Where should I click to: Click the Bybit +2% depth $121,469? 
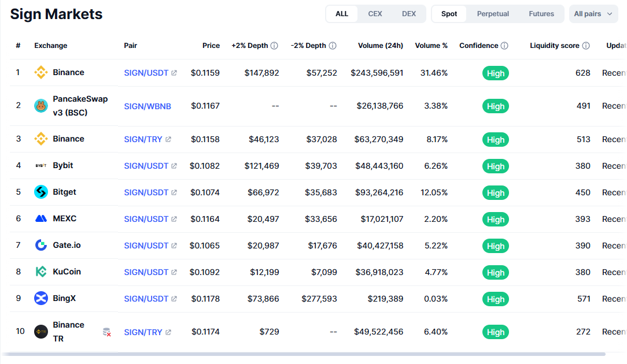point(261,166)
